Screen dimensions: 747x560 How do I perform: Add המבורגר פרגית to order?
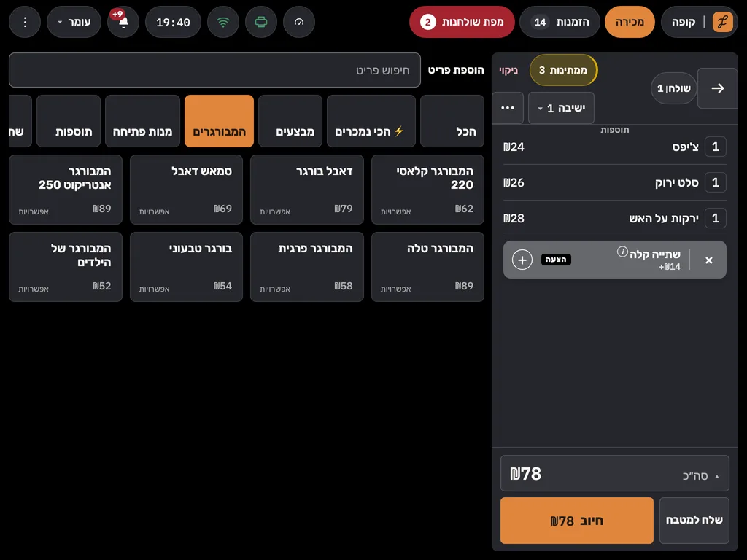click(307, 267)
